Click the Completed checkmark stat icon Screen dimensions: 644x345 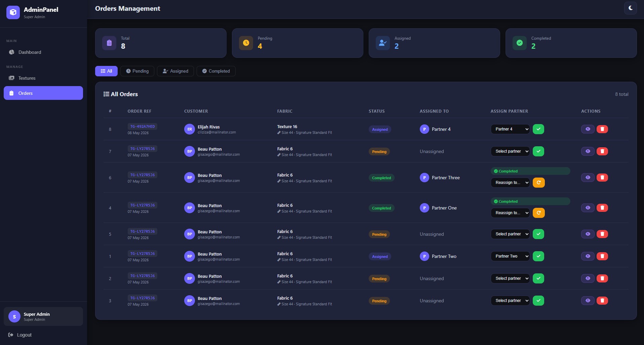tap(520, 43)
